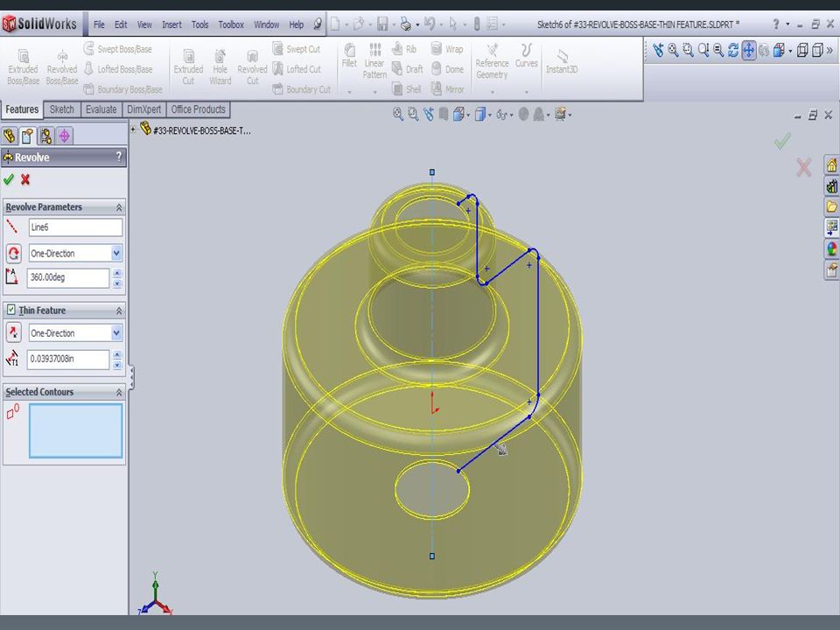Click the Features tab
840x630 pixels.
(x=22, y=109)
